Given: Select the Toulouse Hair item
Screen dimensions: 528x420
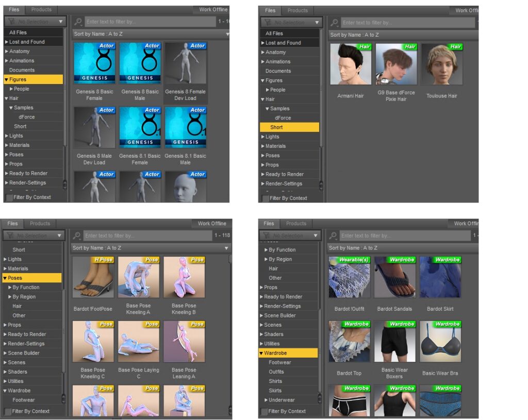Looking at the screenshot, I should (x=441, y=64).
